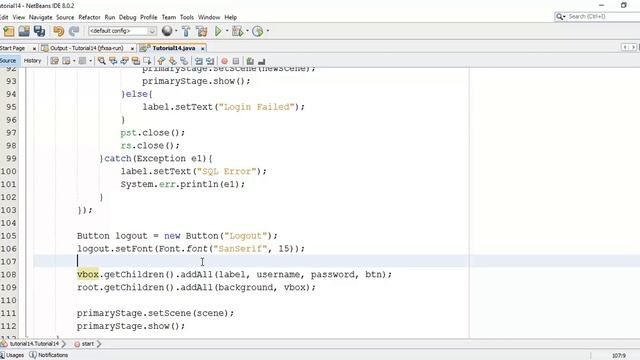Toggle Rectangular Selection icon
The height and width of the screenshot is (360, 640).
(x=147, y=61)
